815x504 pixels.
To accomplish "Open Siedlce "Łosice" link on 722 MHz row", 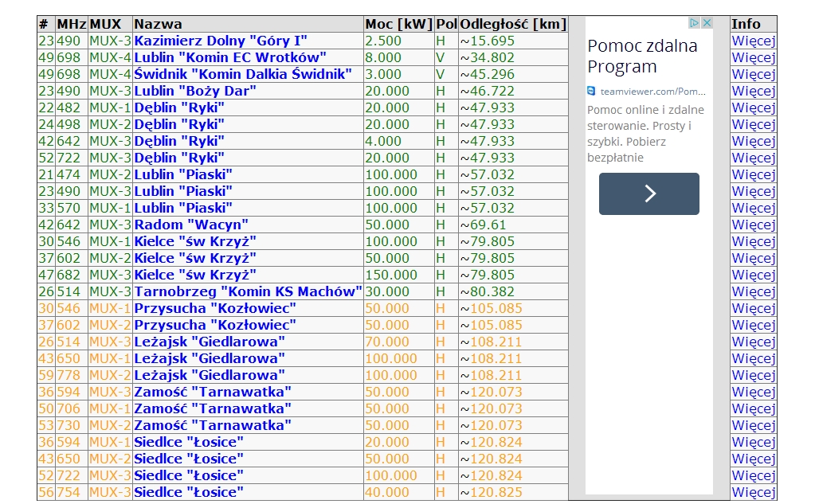I will 189,475.
